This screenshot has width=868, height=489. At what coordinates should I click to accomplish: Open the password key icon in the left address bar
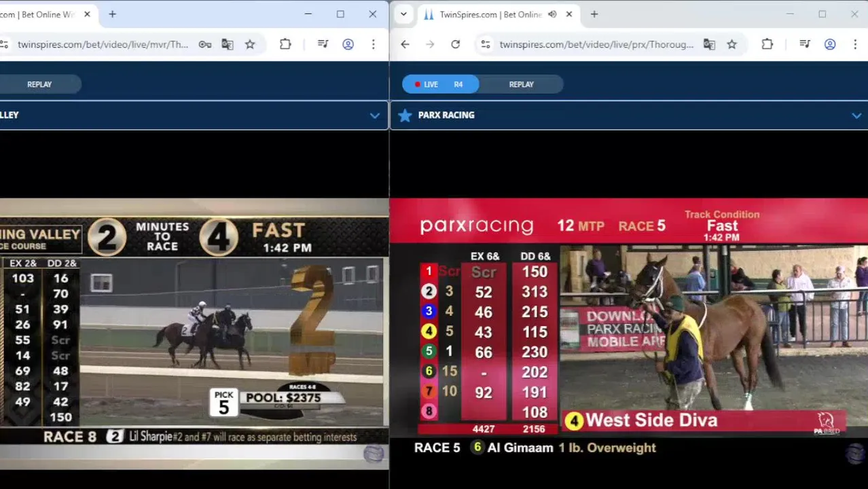204,44
